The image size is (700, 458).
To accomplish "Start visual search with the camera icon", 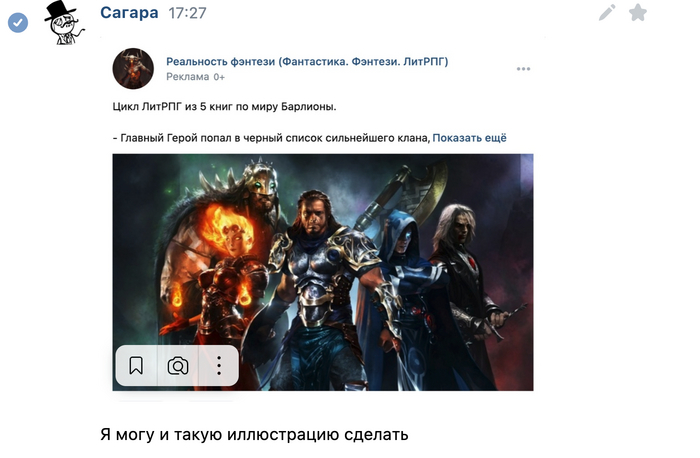I will [178, 366].
